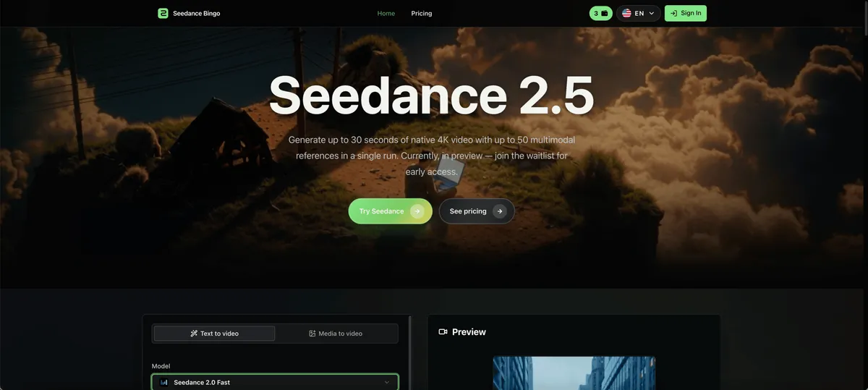This screenshot has width=868, height=390.
Task: Click the Try Seedance button
Action: point(391,211)
